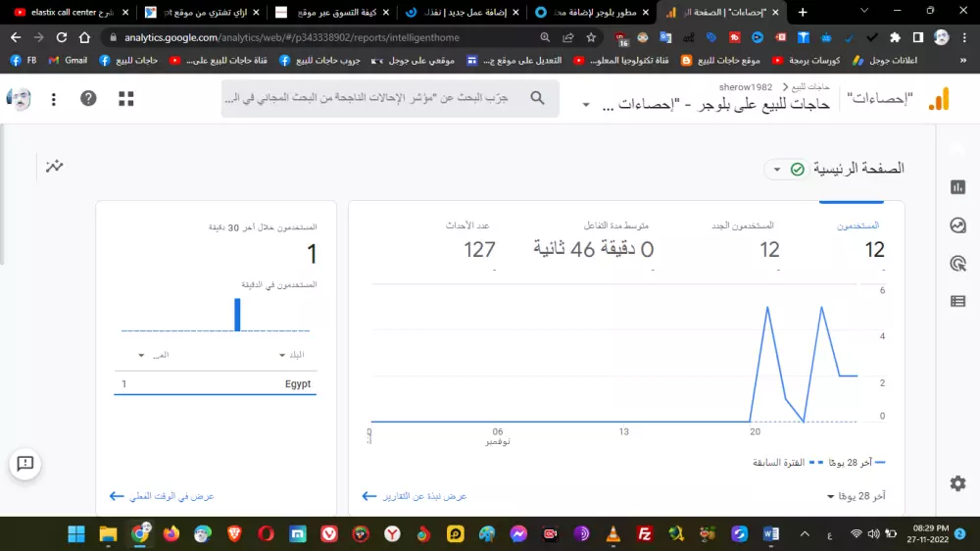Open FileZilla from taskbar
The height and width of the screenshot is (551, 980).
[x=645, y=533]
